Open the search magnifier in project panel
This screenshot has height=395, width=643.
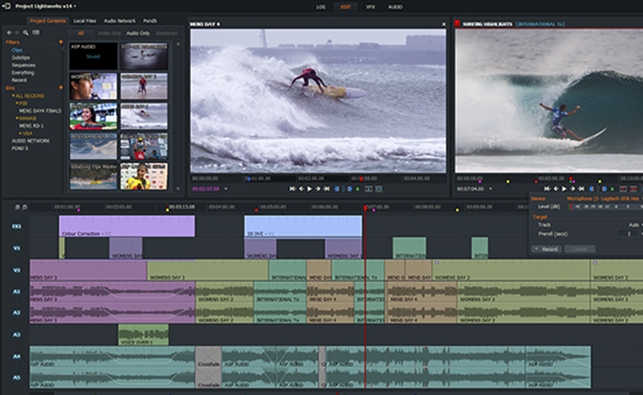(25, 32)
